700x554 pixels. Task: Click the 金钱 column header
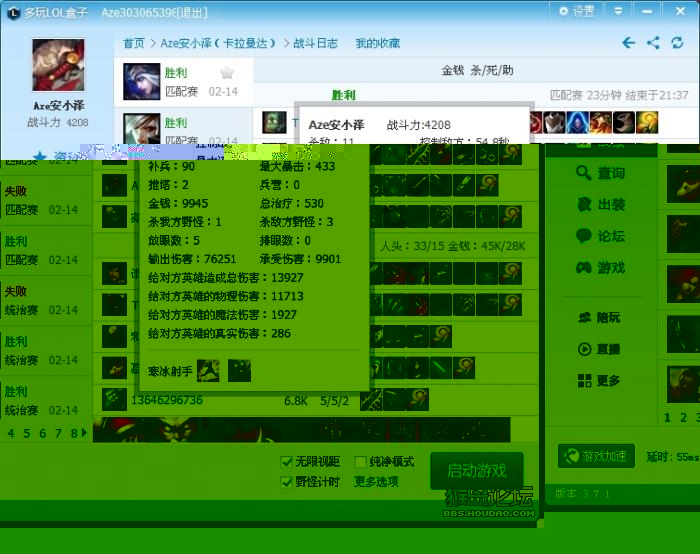point(453,70)
